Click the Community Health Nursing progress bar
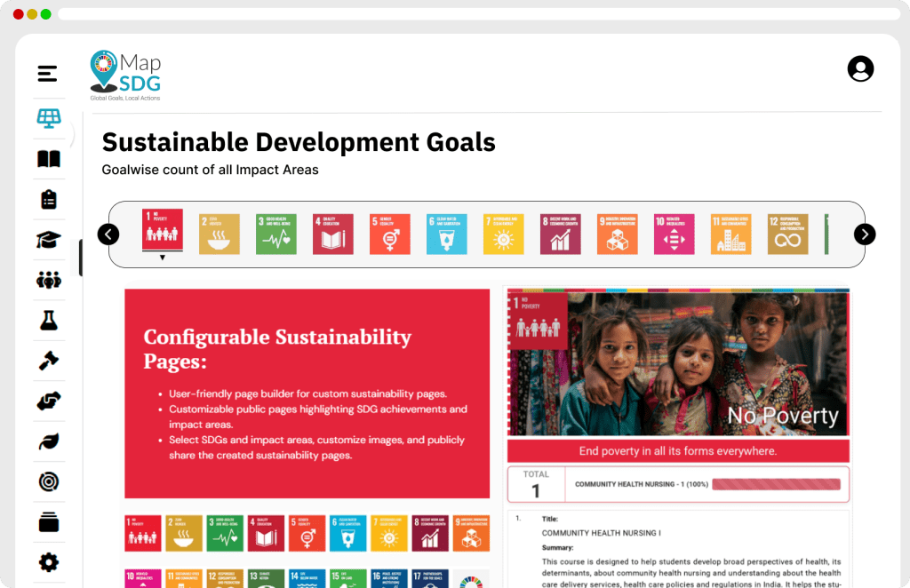Image resolution: width=910 pixels, height=588 pixels. pos(776,485)
